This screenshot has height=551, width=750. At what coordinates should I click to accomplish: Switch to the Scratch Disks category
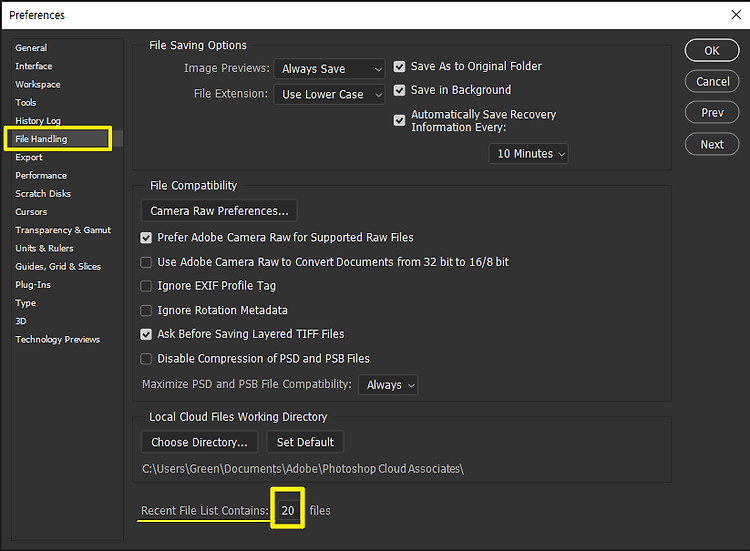tap(43, 194)
